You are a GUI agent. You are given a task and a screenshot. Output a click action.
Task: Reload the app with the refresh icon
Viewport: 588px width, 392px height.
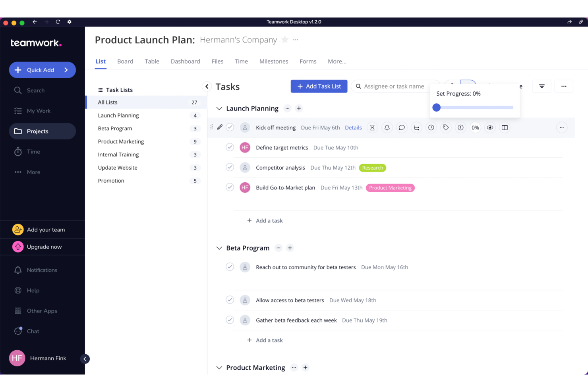pos(58,22)
